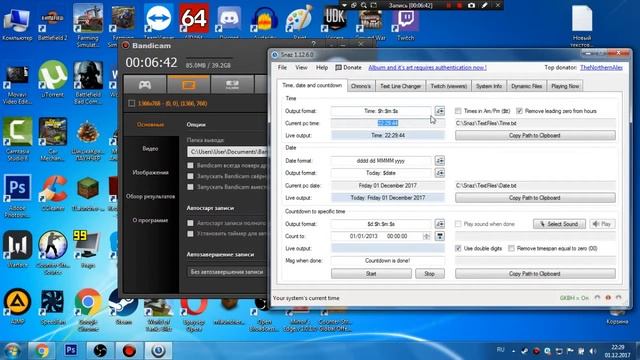Open Paint desktop icon
Screen dimensions: 640x360
299,21
